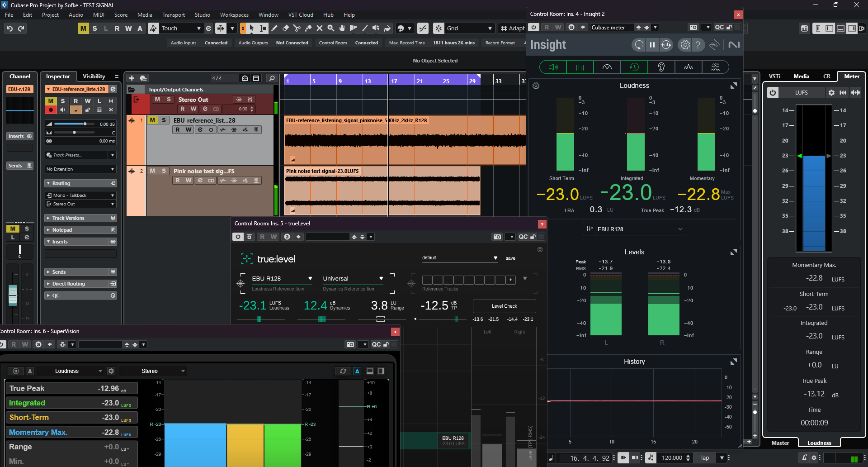Image resolution: width=868 pixels, height=467 pixels.
Task: Mute the EBU-reference listening track
Action: pyautogui.click(x=153, y=120)
